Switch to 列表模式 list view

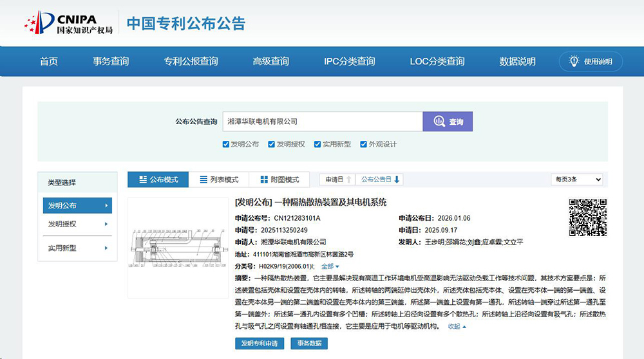[x=219, y=179]
